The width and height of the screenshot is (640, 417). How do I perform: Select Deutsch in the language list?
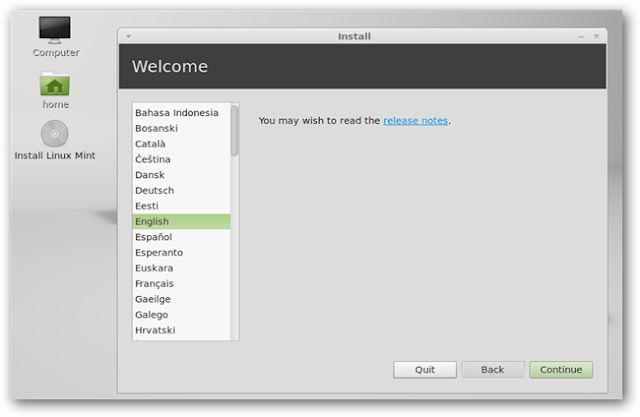pos(181,191)
